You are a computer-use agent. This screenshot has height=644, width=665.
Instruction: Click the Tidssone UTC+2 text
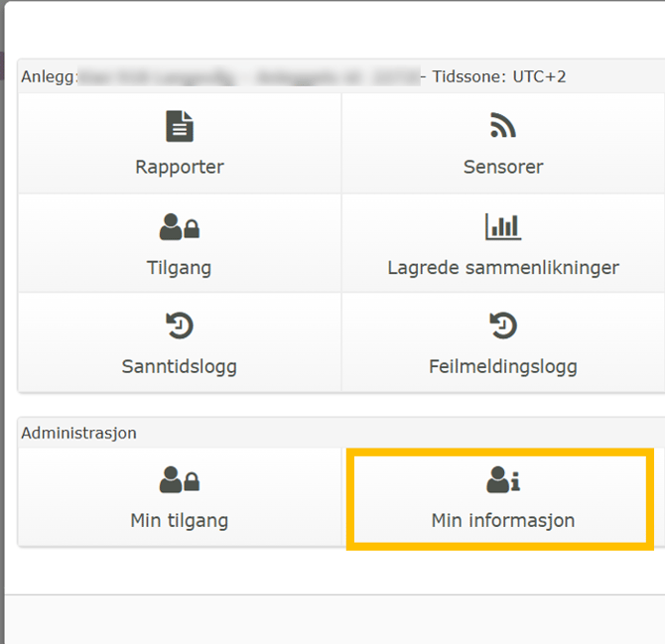click(x=499, y=76)
